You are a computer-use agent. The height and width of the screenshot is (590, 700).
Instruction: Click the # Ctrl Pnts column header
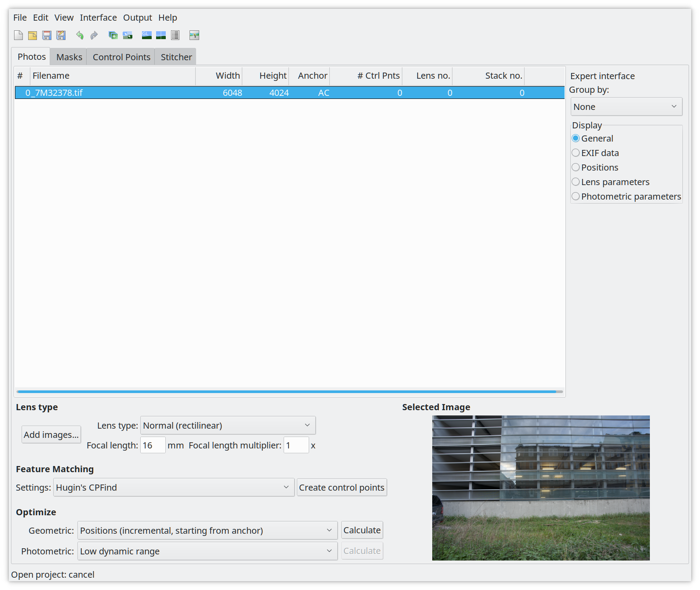coord(366,76)
